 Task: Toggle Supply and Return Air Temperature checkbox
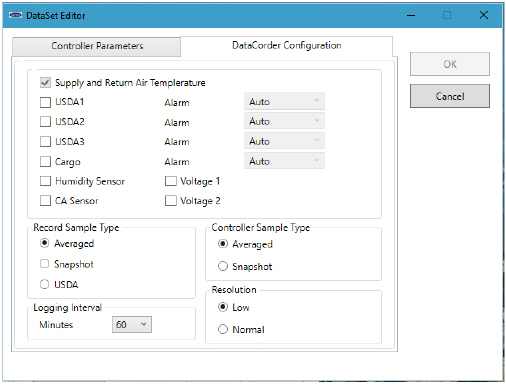45,82
